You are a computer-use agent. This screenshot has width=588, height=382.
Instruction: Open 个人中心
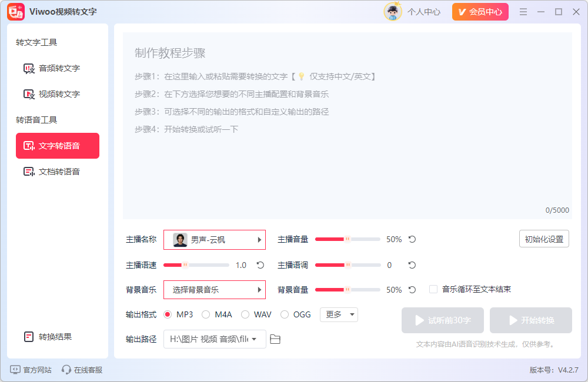pyautogui.click(x=424, y=12)
